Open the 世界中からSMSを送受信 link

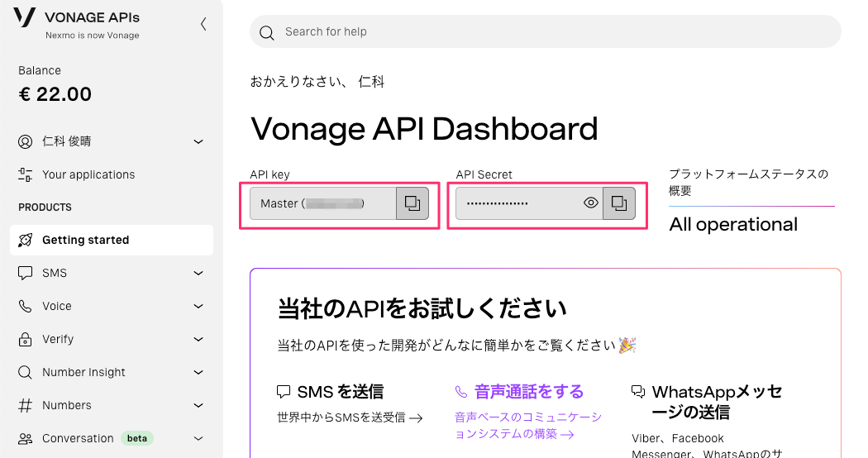(x=350, y=417)
